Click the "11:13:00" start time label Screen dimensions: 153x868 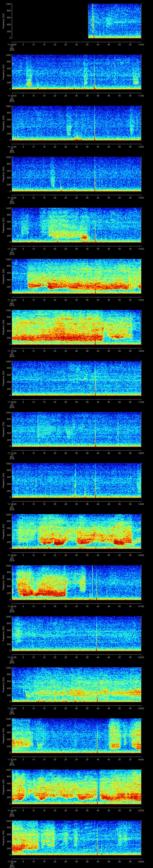tap(12, 249)
